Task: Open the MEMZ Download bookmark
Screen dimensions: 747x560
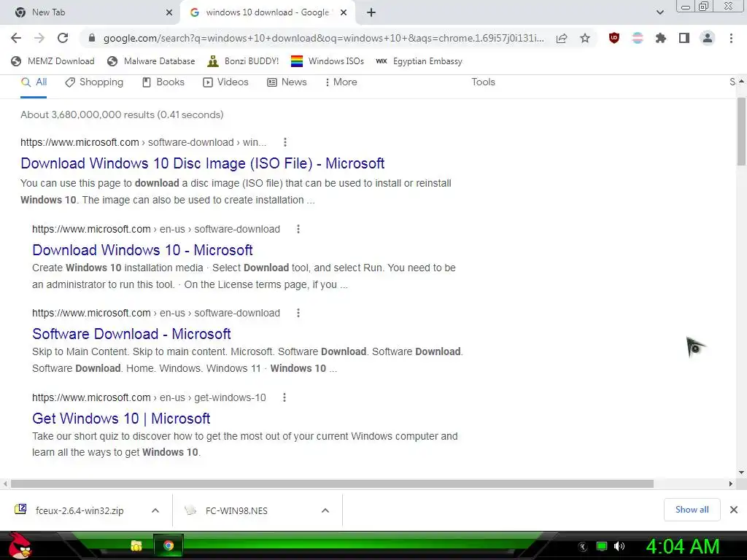Action: coord(53,61)
